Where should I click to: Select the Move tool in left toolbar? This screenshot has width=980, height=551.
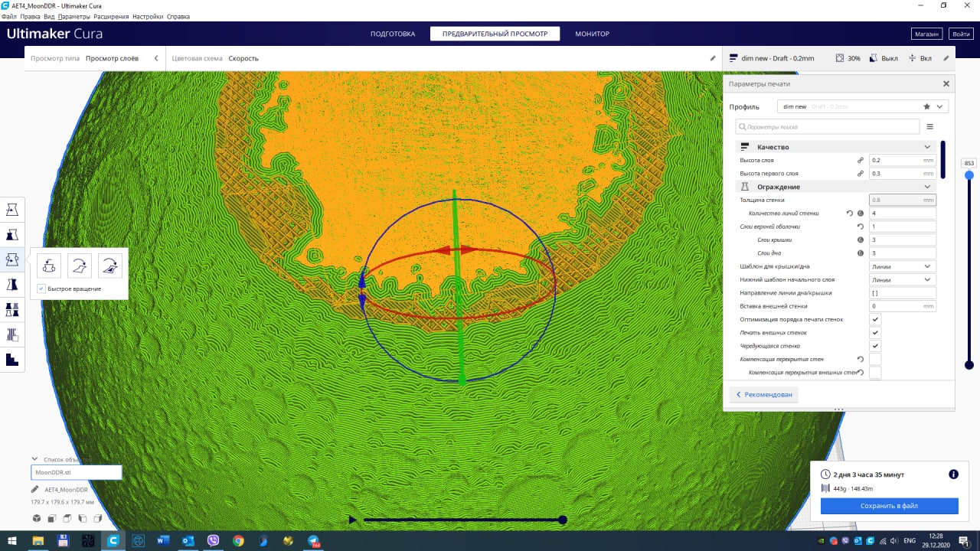pos(12,209)
